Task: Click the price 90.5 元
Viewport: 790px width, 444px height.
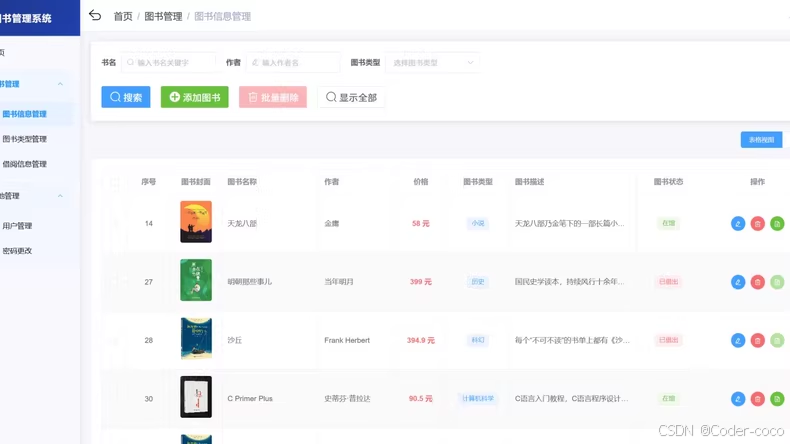Action: pyautogui.click(x=421, y=398)
